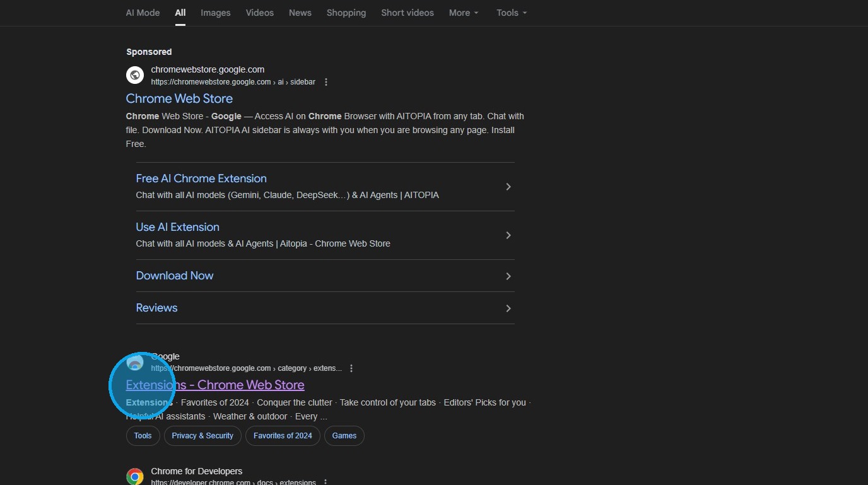Open the Use AI Extension sitelink
This screenshot has width=868, height=485.
(x=178, y=227)
